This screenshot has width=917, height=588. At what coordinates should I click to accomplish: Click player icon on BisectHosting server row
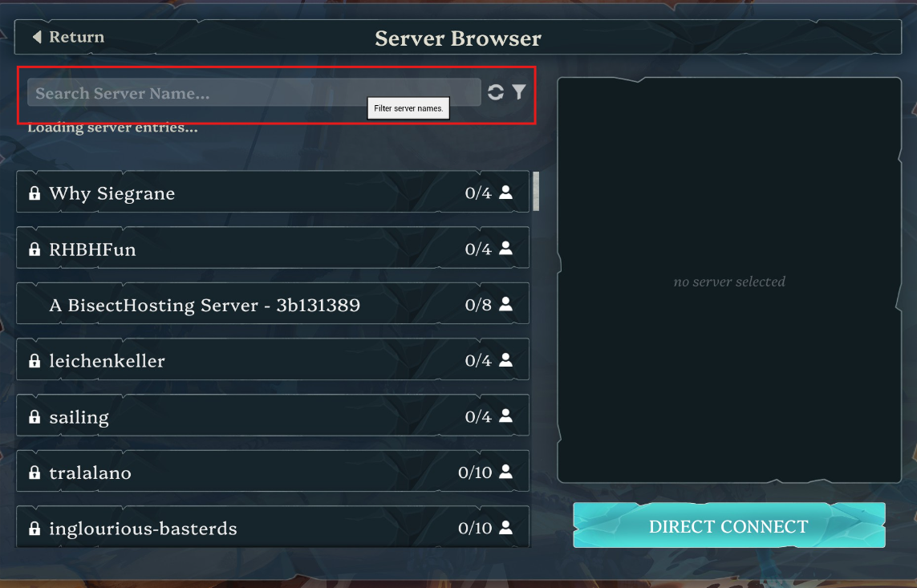tap(506, 304)
